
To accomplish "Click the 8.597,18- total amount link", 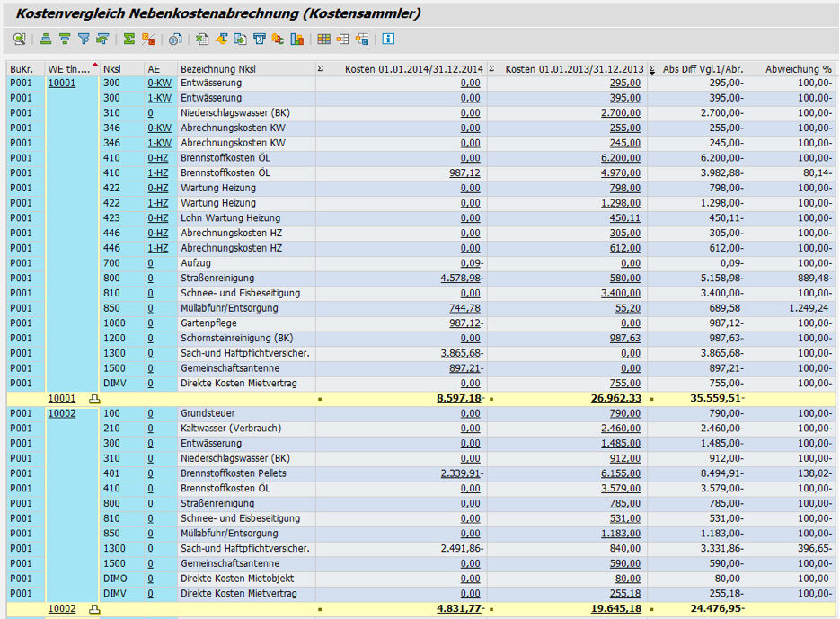I will pyautogui.click(x=460, y=398).
